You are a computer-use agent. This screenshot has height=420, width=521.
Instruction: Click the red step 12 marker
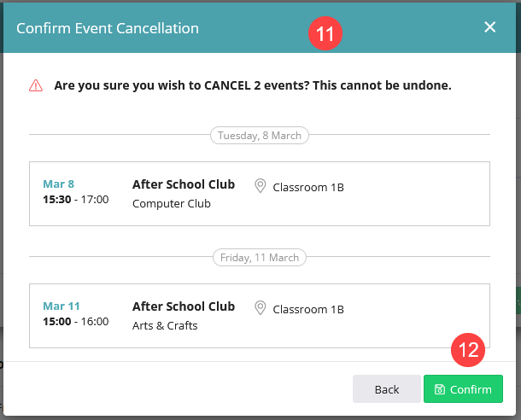point(468,350)
